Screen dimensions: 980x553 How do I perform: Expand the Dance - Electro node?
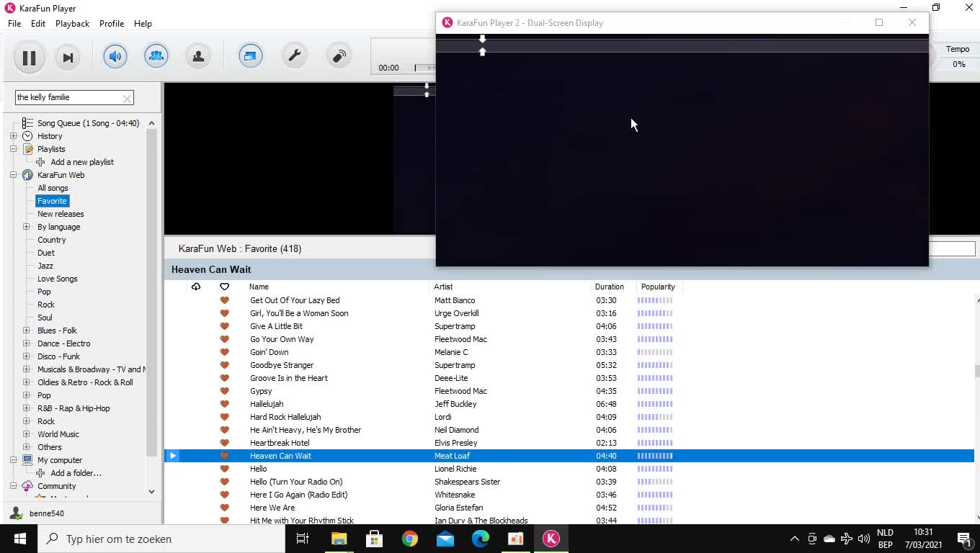click(27, 343)
